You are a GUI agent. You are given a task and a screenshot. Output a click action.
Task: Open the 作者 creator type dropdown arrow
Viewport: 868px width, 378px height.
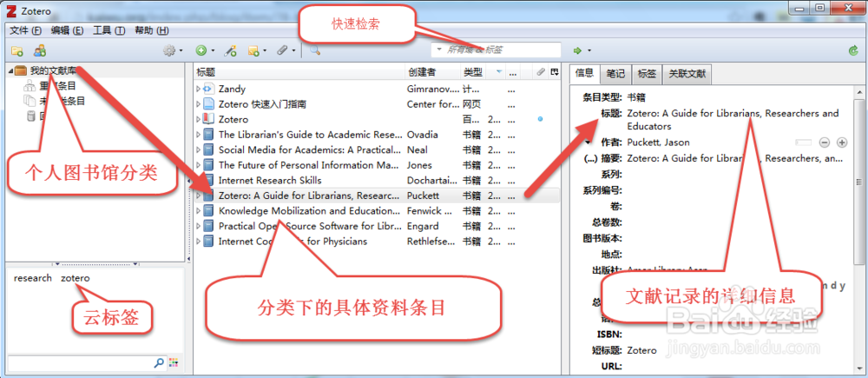(x=588, y=142)
